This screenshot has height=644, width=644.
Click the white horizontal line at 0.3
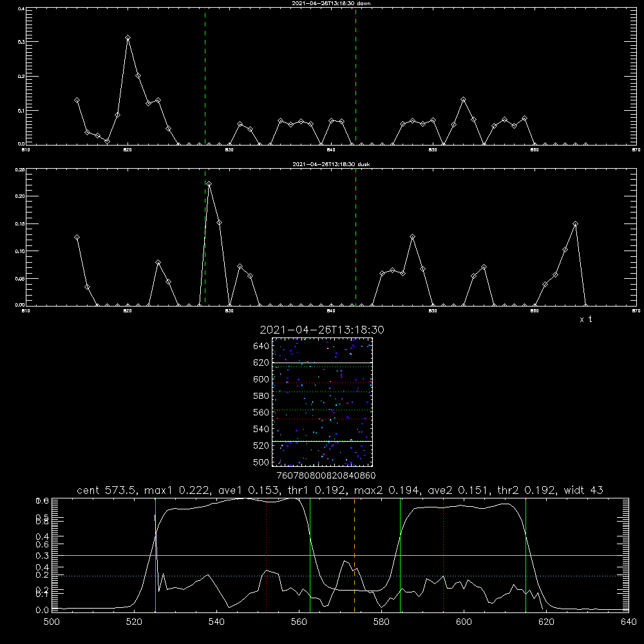tap(340, 555)
